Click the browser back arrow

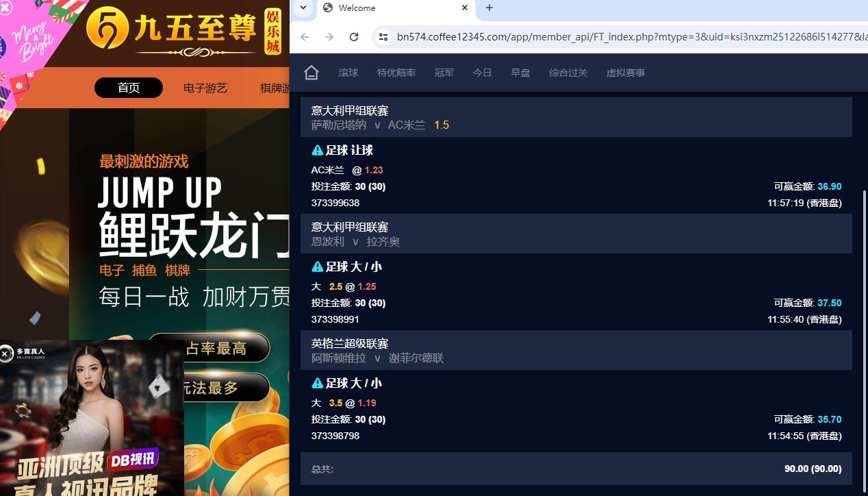[x=305, y=37]
